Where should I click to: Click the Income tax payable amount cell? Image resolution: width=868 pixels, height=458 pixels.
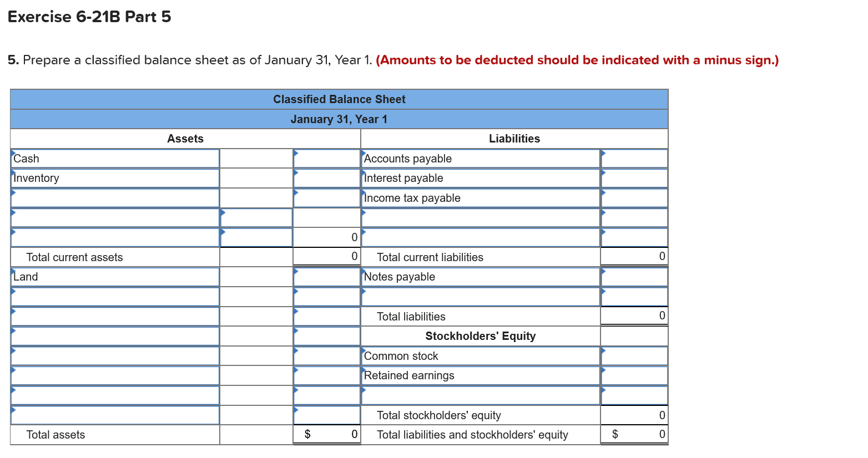pyautogui.click(x=633, y=197)
